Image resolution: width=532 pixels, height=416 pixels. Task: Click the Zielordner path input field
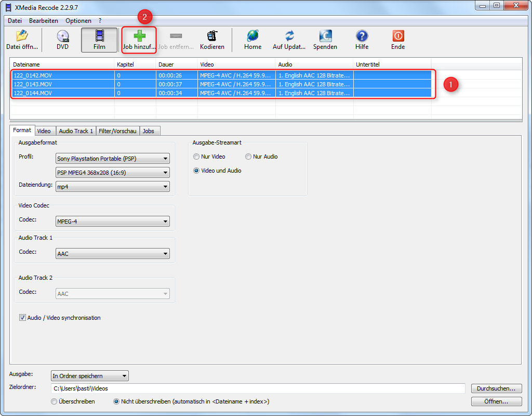point(258,388)
